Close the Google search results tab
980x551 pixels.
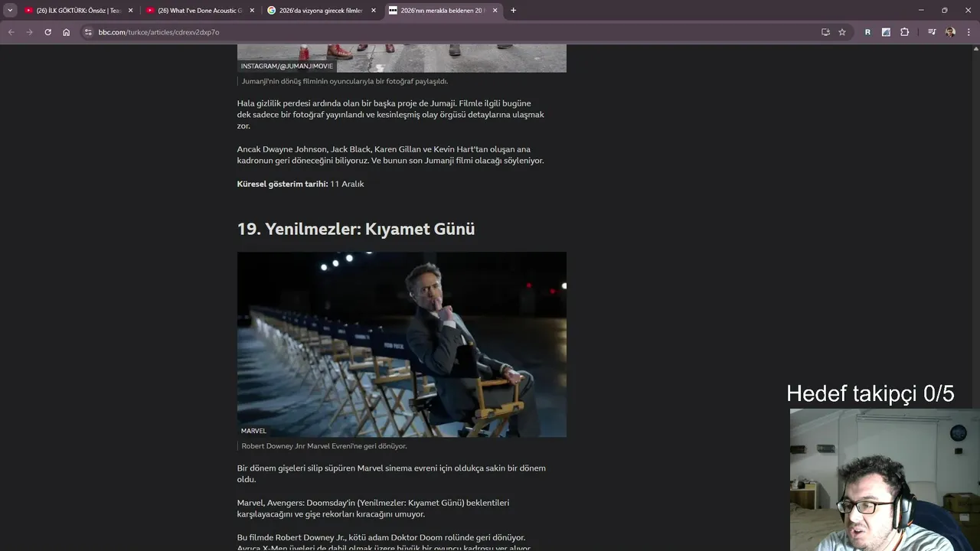click(x=374, y=10)
